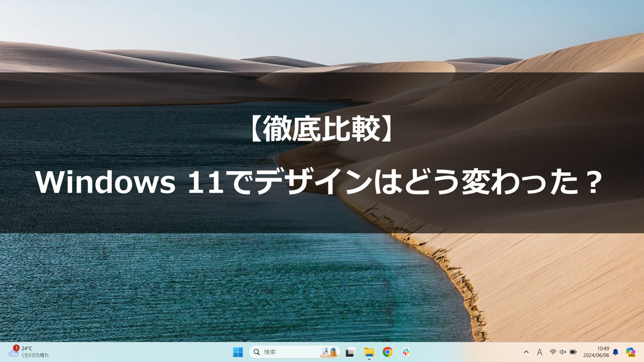Expand the hidden system tray icons chevron
The height and width of the screenshot is (362, 644).
(526, 352)
